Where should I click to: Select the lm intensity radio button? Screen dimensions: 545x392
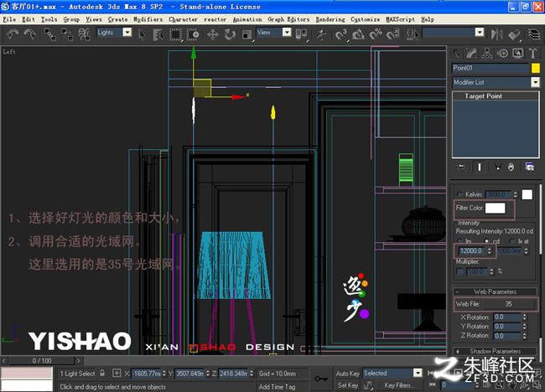tap(459, 241)
